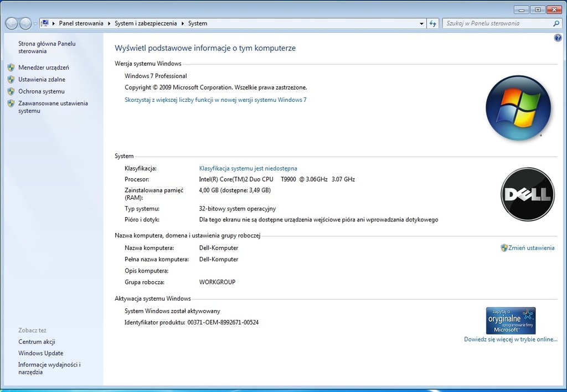Screen dimensions: 567x392
Task: Open Klasyfikacja systemu jest niedostępna link
Action: click(x=248, y=168)
